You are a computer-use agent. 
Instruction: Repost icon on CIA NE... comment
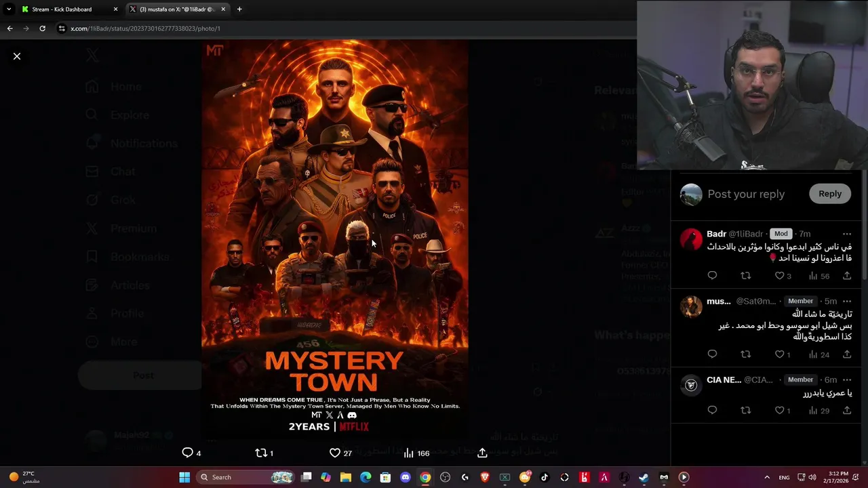point(746,410)
